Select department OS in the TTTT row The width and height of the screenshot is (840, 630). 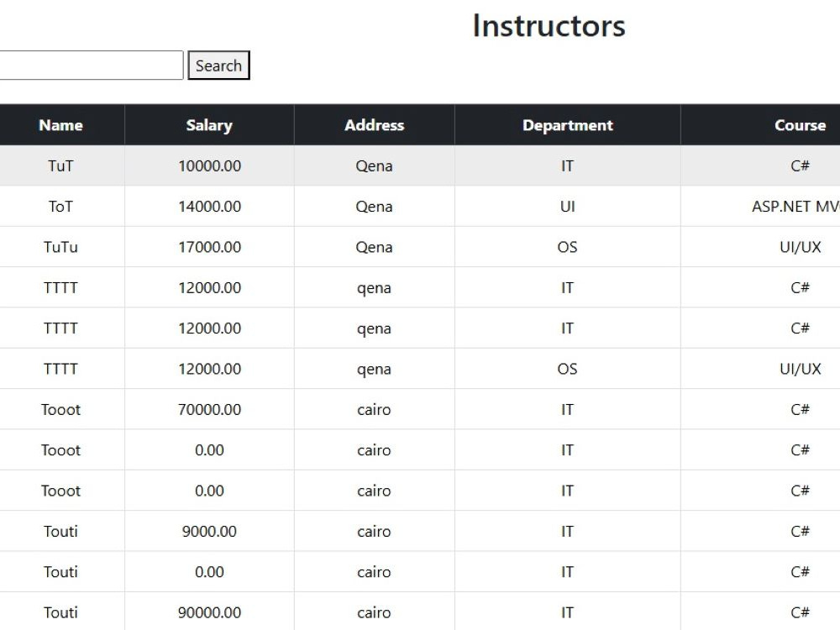567,369
